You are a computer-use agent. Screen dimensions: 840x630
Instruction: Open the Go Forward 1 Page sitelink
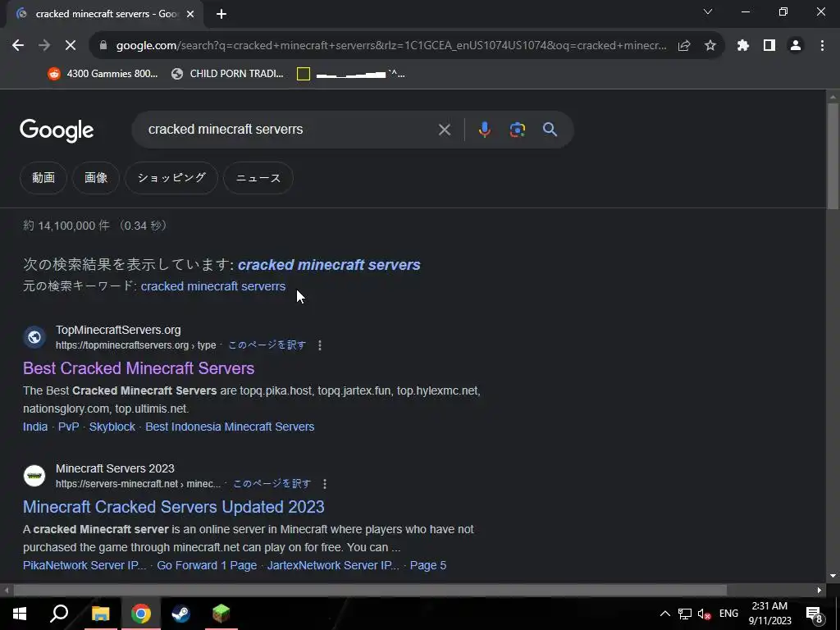[x=207, y=566]
